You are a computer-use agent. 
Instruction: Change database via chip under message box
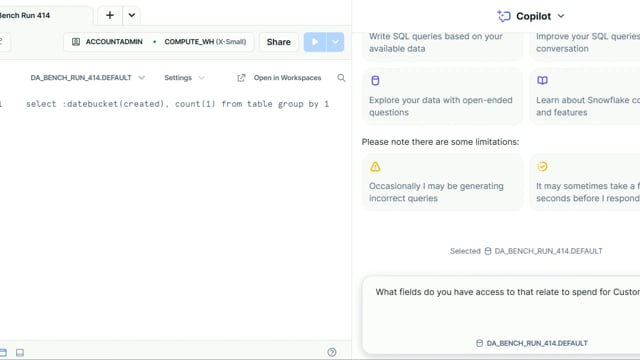(532, 343)
